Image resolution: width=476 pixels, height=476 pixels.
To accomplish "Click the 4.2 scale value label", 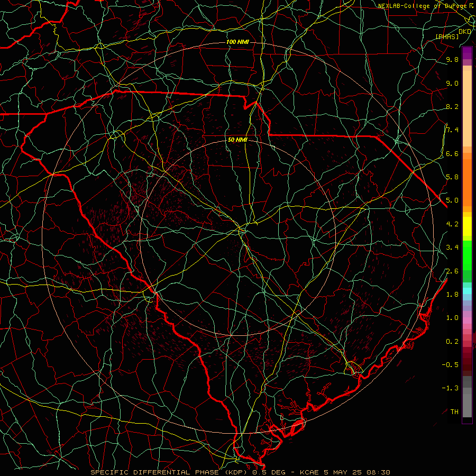I will [452, 224].
